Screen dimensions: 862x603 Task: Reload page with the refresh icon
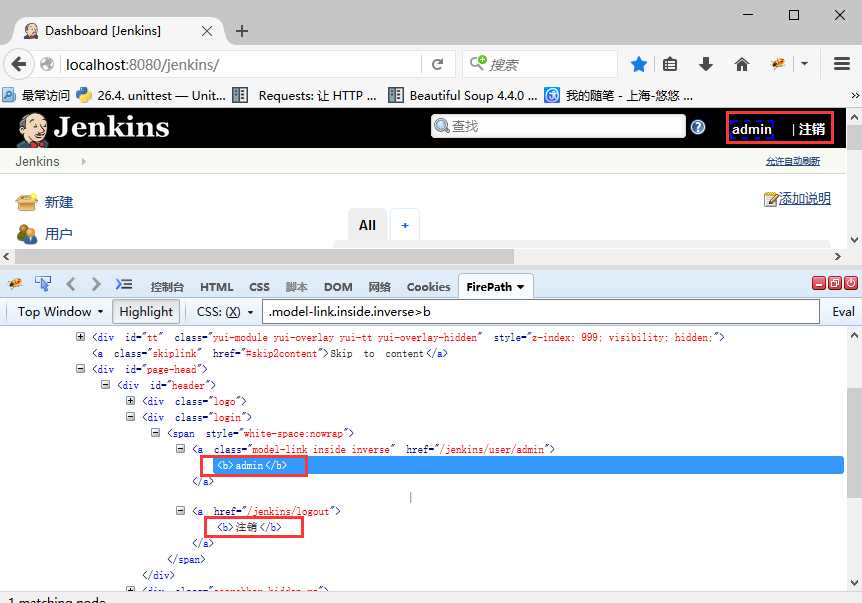pos(437,65)
